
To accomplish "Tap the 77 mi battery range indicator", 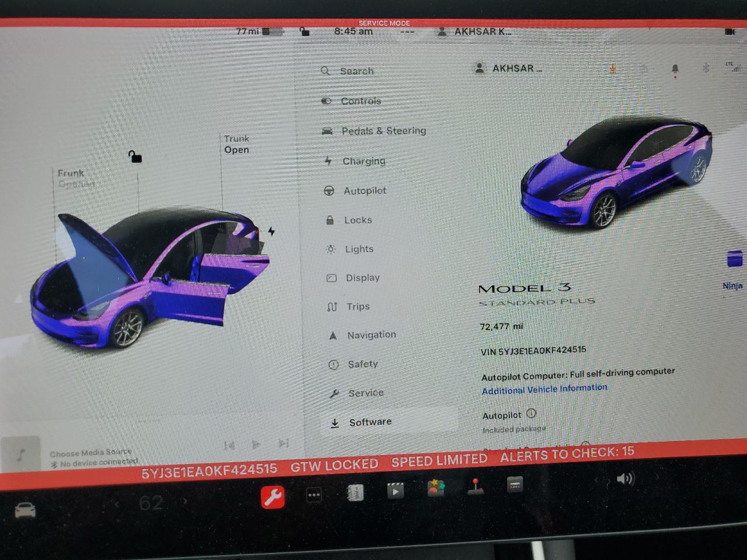I will [x=260, y=32].
